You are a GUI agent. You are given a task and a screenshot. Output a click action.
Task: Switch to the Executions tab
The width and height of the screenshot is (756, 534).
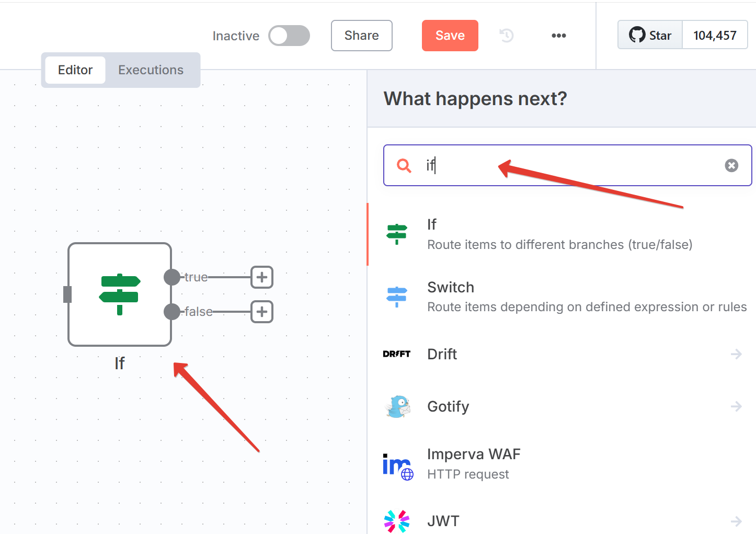(151, 70)
